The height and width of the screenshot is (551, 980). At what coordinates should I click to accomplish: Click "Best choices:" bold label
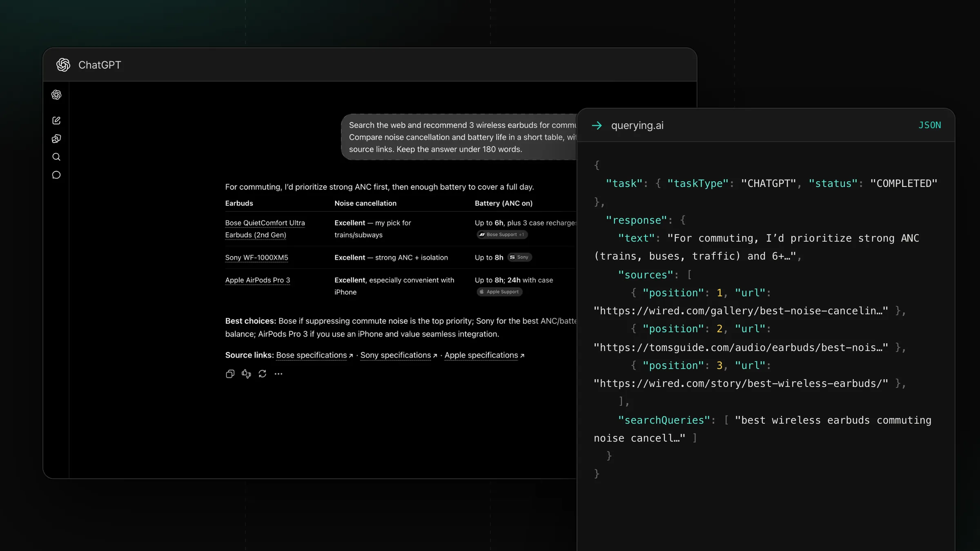(251, 321)
